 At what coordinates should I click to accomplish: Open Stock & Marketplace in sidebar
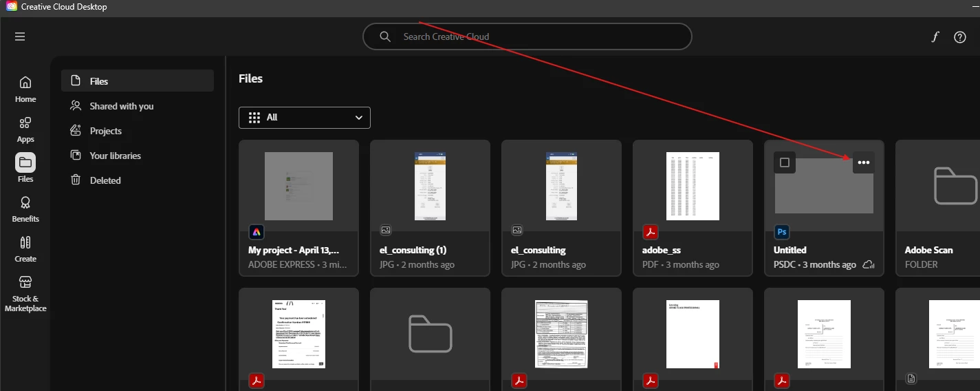[25, 294]
